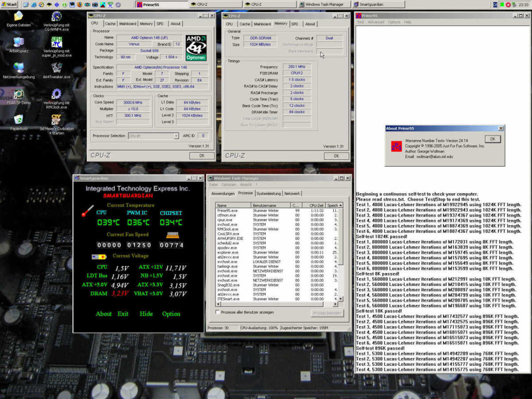Open About tab in CPU-Z memory window
Screen dimensions: 532x399
[310, 24]
